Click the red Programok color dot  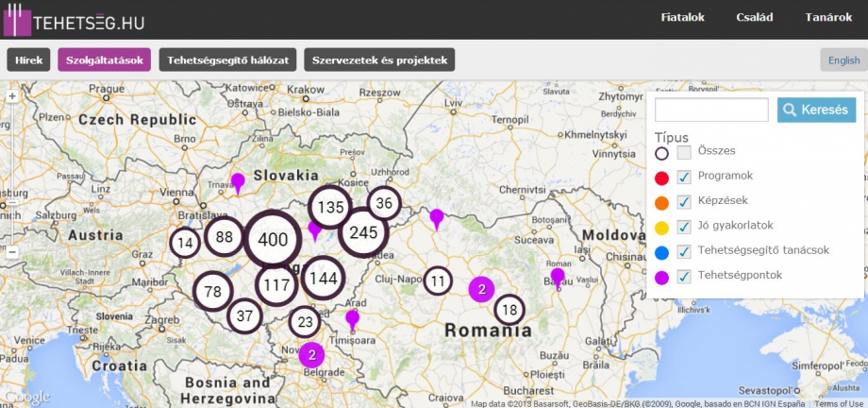pos(661,178)
